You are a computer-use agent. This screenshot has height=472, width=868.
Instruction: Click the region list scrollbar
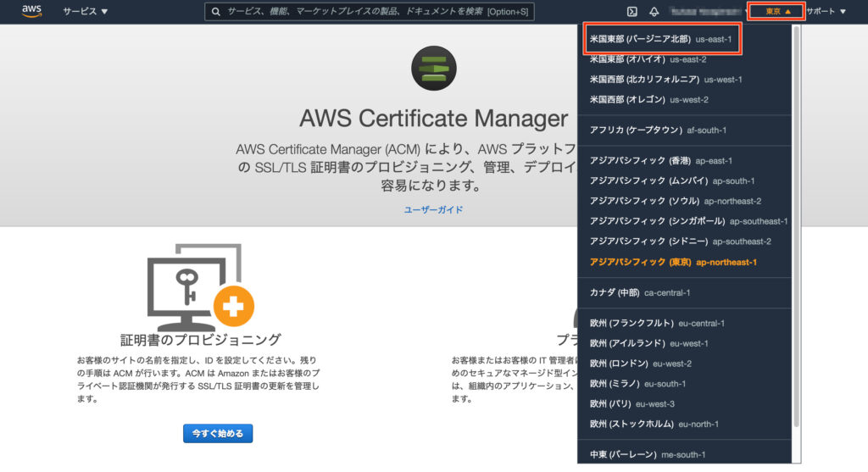point(796,227)
